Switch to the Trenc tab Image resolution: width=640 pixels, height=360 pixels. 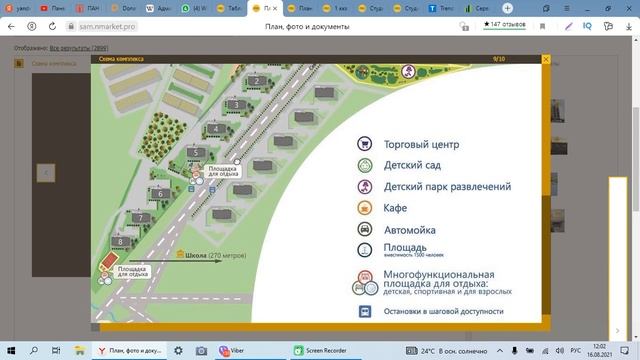(440, 9)
